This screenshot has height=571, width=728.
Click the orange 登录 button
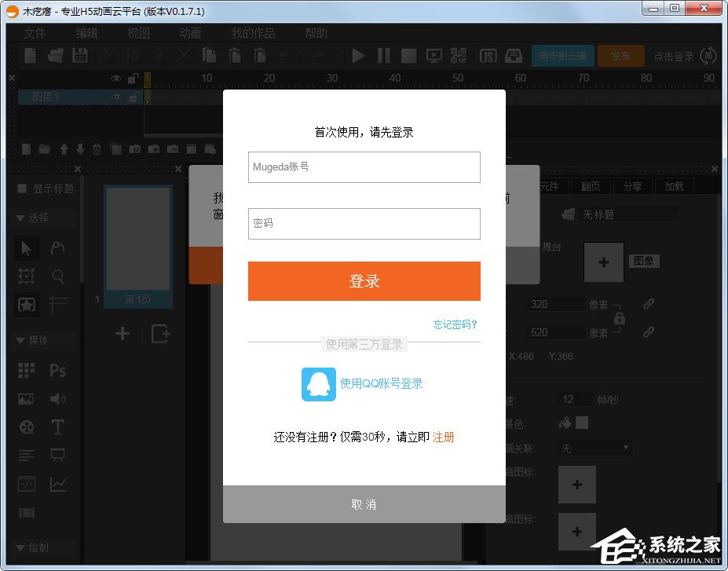(x=364, y=280)
